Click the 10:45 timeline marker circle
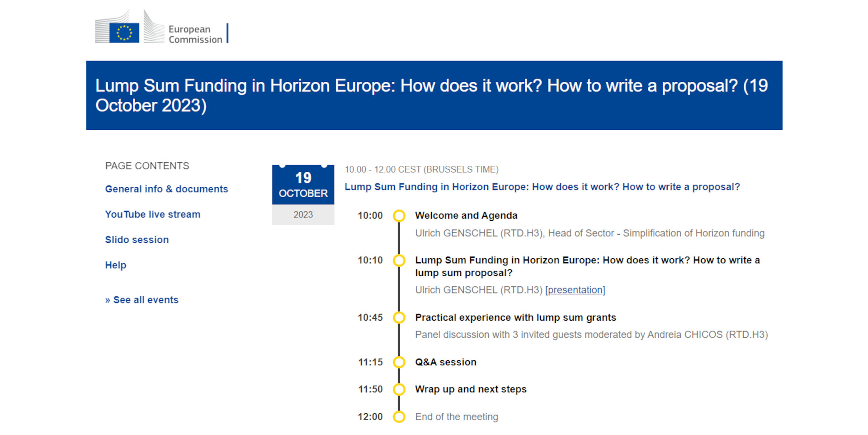The width and height of the screenshot is (868, 435). [x=399, y=317]
